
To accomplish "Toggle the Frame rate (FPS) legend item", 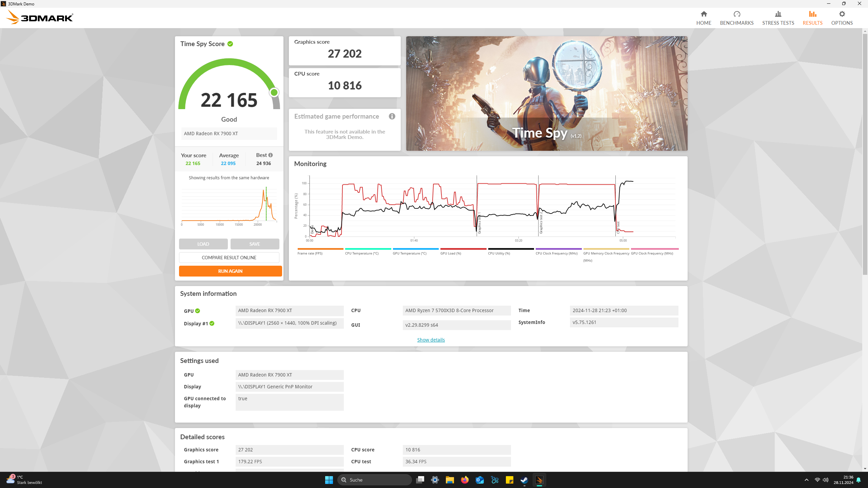I will pos(310,253).
